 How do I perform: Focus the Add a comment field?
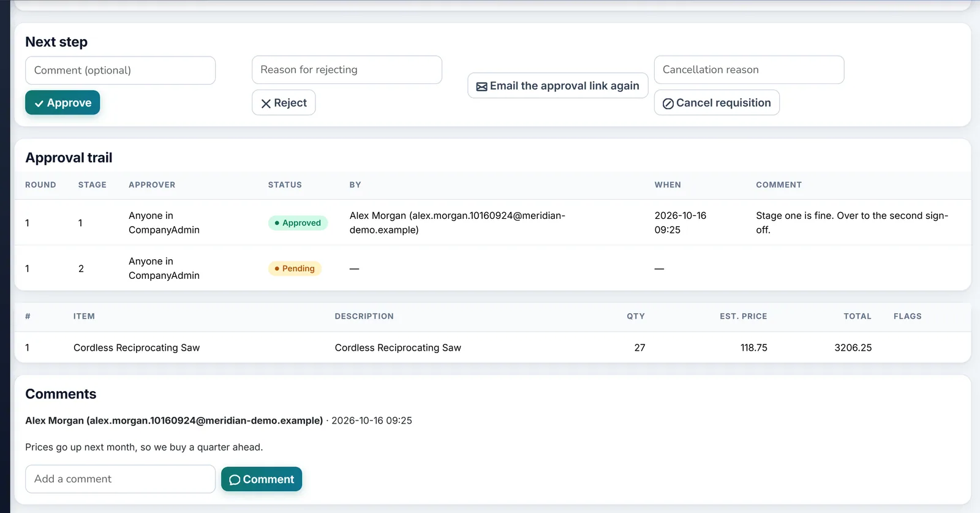coord(120,479)
